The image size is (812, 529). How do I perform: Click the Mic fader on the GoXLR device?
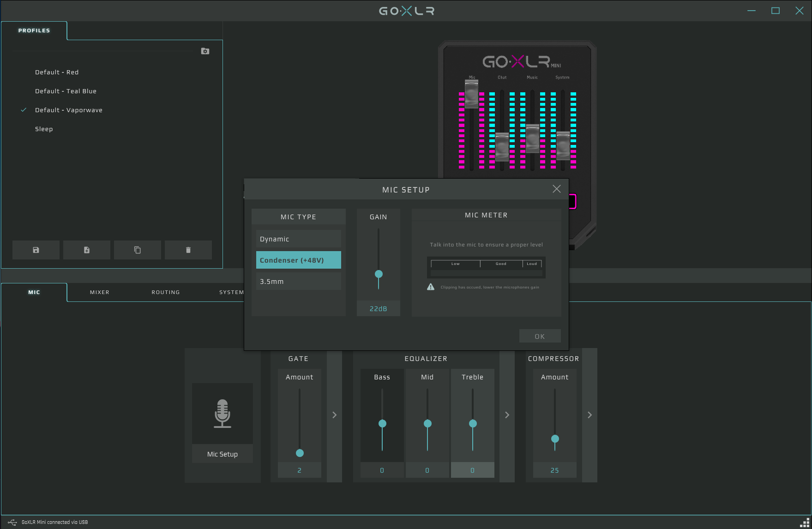pos(471,94)
